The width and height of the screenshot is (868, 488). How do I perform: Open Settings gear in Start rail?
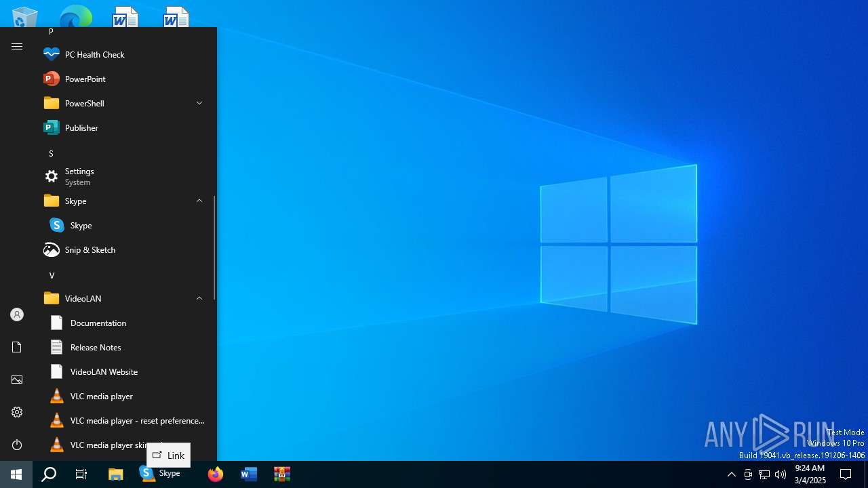coord(17,412)
